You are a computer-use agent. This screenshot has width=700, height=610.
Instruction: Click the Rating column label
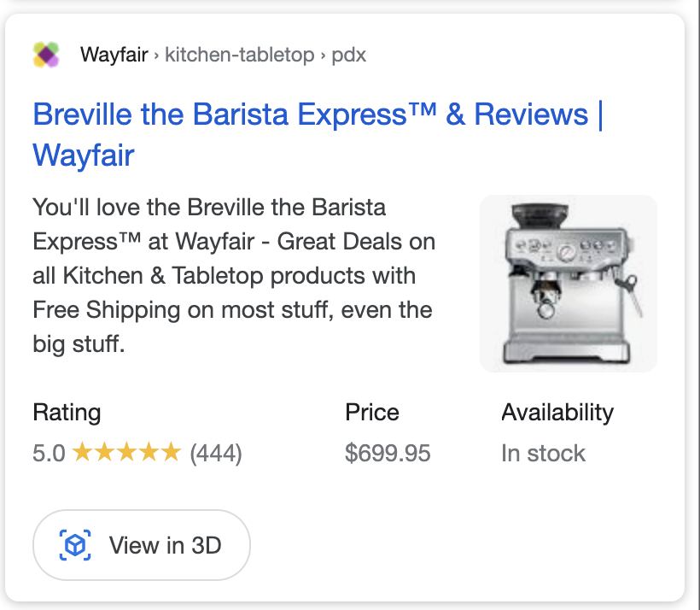pyautogui.click(x=67, y=413)
